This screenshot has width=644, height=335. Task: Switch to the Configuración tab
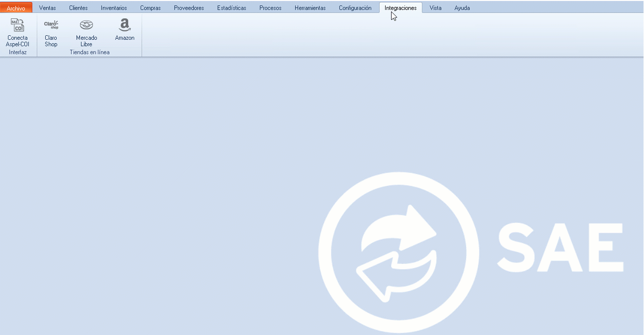tap(355, 7)
